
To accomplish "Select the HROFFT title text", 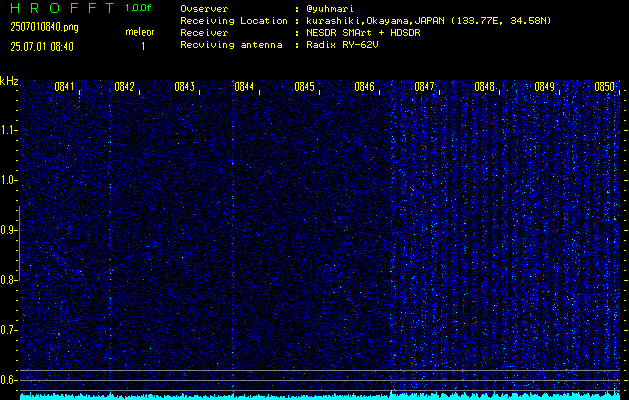I will tap(62, 8).
